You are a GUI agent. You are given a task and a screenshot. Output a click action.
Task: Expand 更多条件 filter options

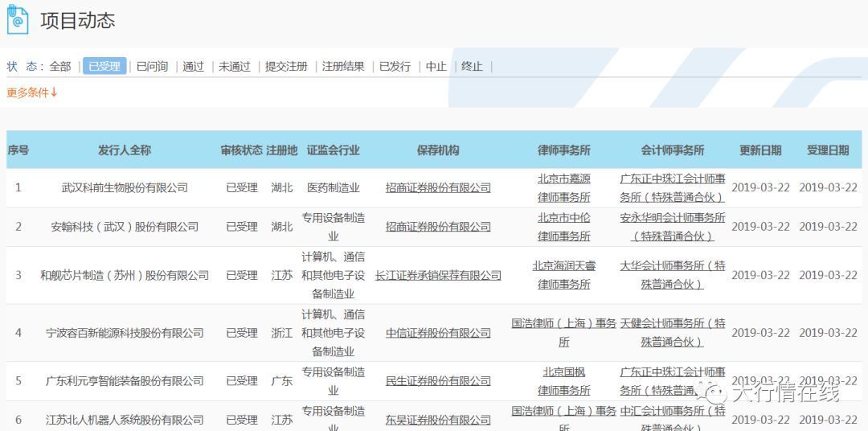[x=32, y=92]
